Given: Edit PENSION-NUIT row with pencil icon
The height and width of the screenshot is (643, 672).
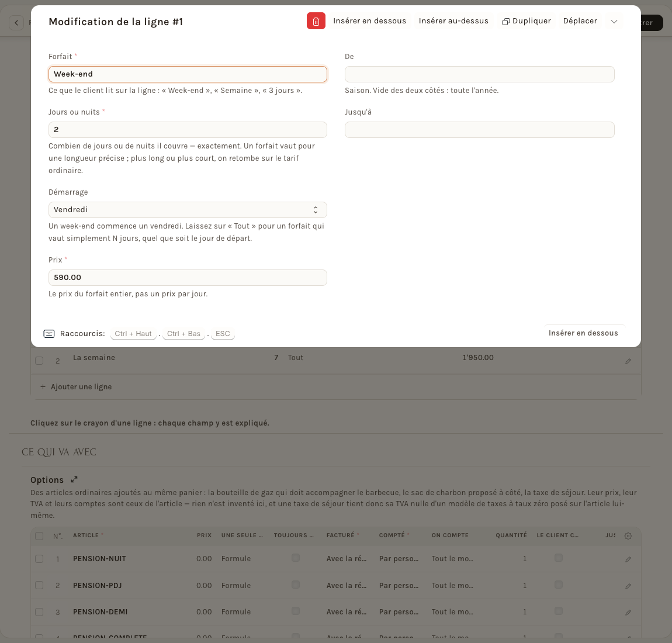Looking at the screenshot, I should 628,559.
